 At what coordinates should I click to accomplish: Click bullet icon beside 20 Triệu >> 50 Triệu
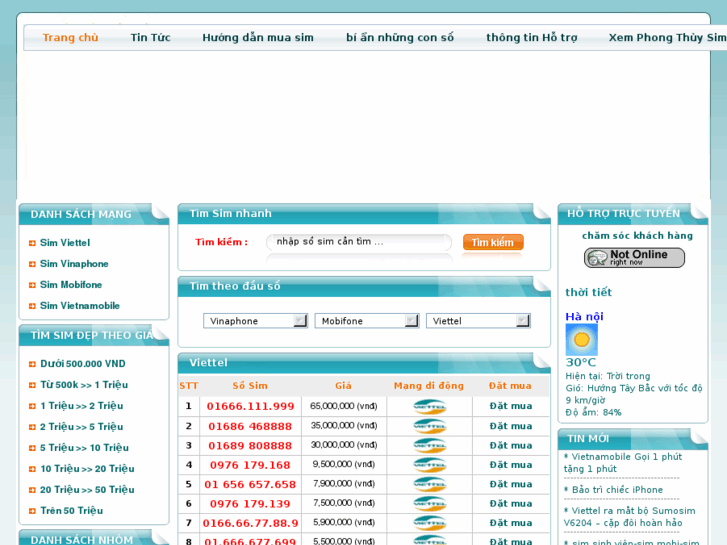pos(32,490)
